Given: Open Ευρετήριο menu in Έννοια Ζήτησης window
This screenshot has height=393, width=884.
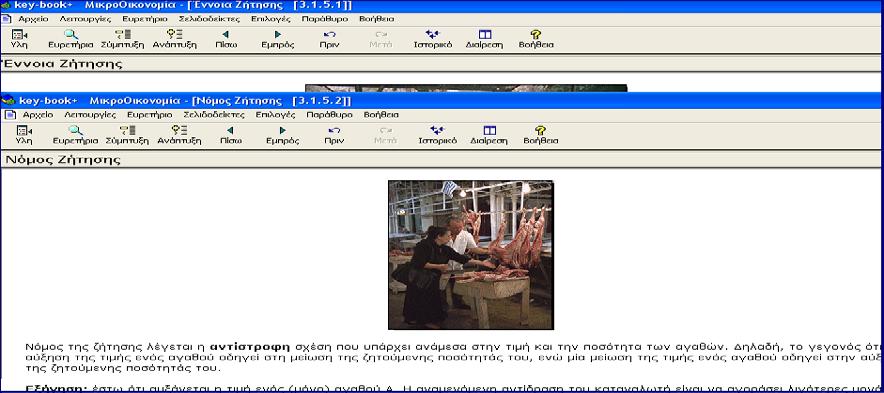Looking at the screenshot, I should pos(145,19).
